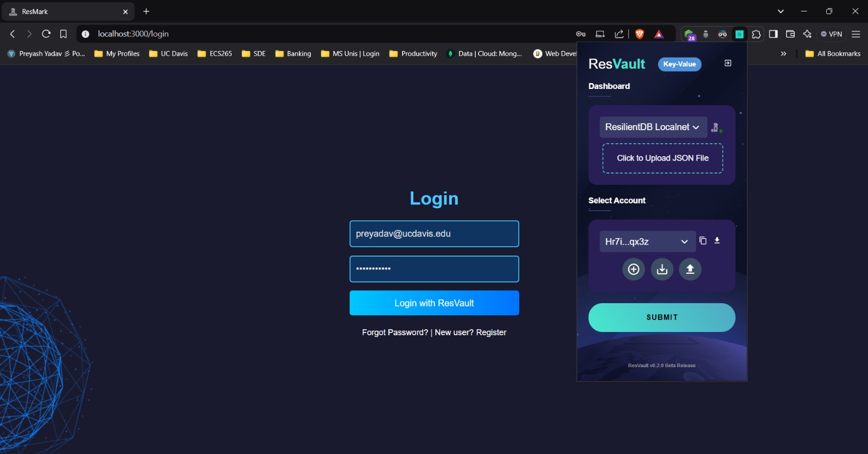Open the Brave Wallet icon

point(790,34)
